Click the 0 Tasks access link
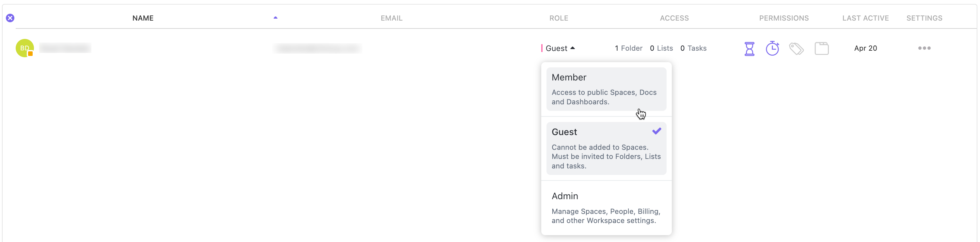The height and width of the screenshot is (242, 980). [x=693, y=48]
